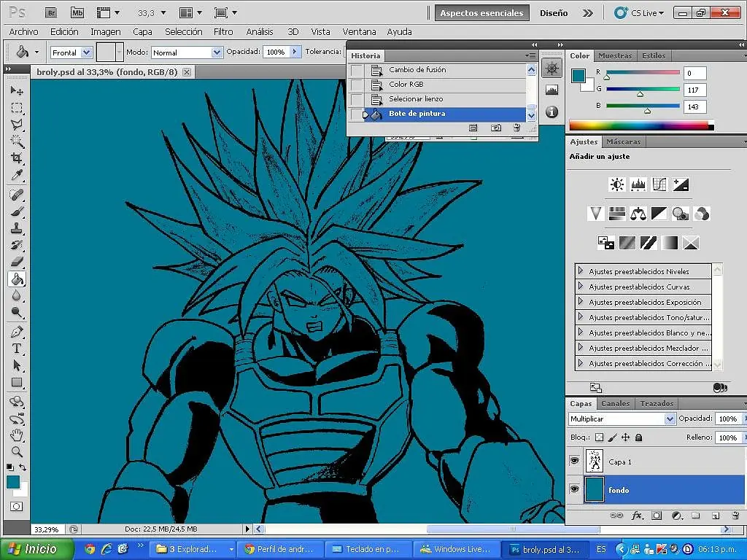Click the Aspectos esenciales workspace button
Viewport: 747px width, 560px height.
click(x=481, y=13)
